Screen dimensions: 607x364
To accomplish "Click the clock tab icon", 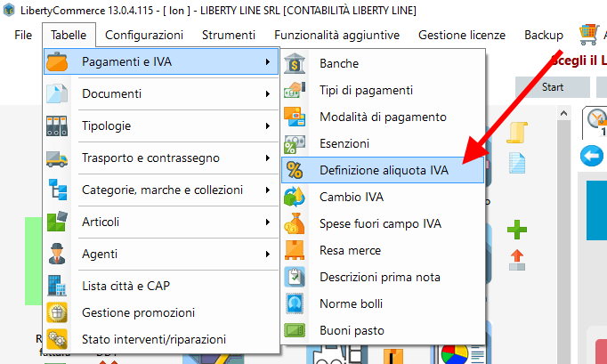I will (596, 119).
